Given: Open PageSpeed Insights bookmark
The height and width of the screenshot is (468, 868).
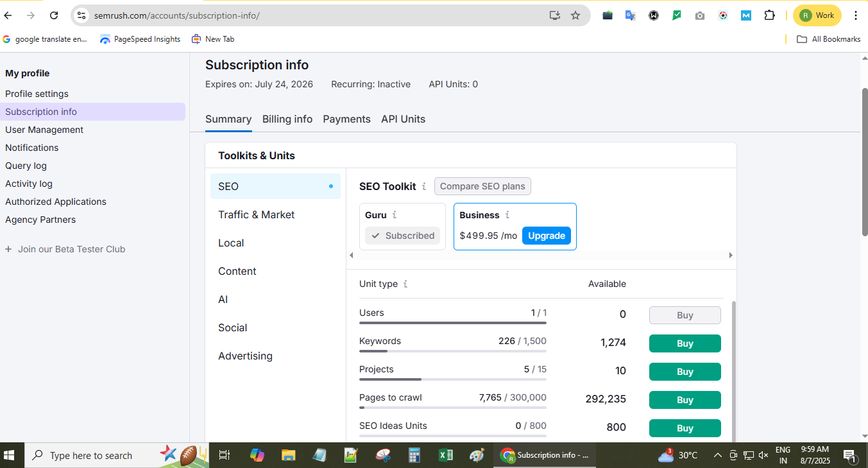Looking at the screenshot, I should tap(140, 39).
